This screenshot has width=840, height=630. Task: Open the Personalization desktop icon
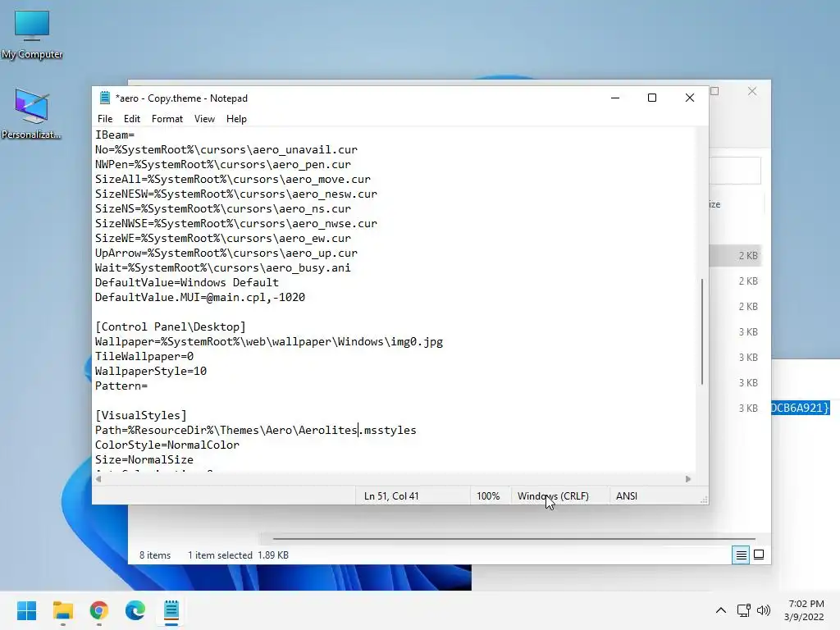(32, 113)
